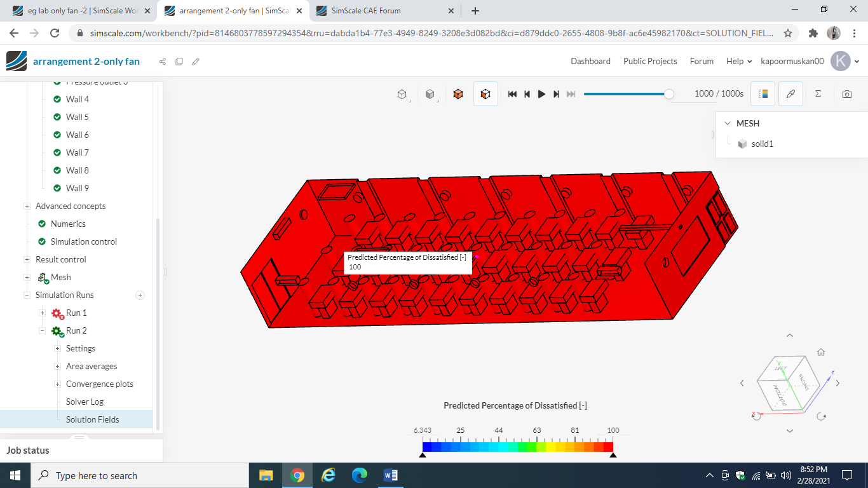Open Public Projects link
This screenshot has height=488, width=868.
point(650,61)
